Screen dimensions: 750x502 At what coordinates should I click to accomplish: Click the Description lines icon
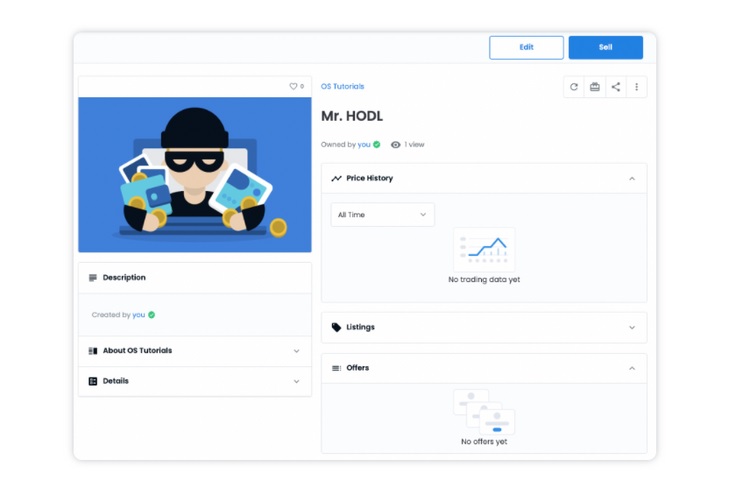93,278
